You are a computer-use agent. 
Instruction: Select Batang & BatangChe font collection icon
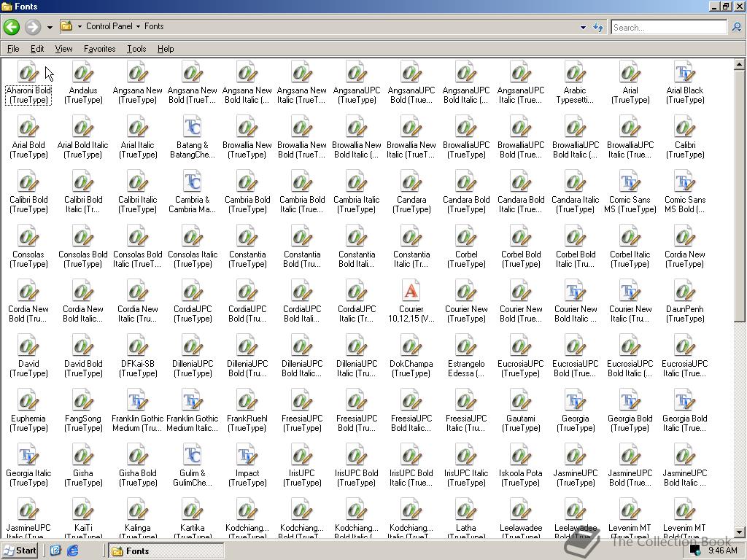coord(193,128)
